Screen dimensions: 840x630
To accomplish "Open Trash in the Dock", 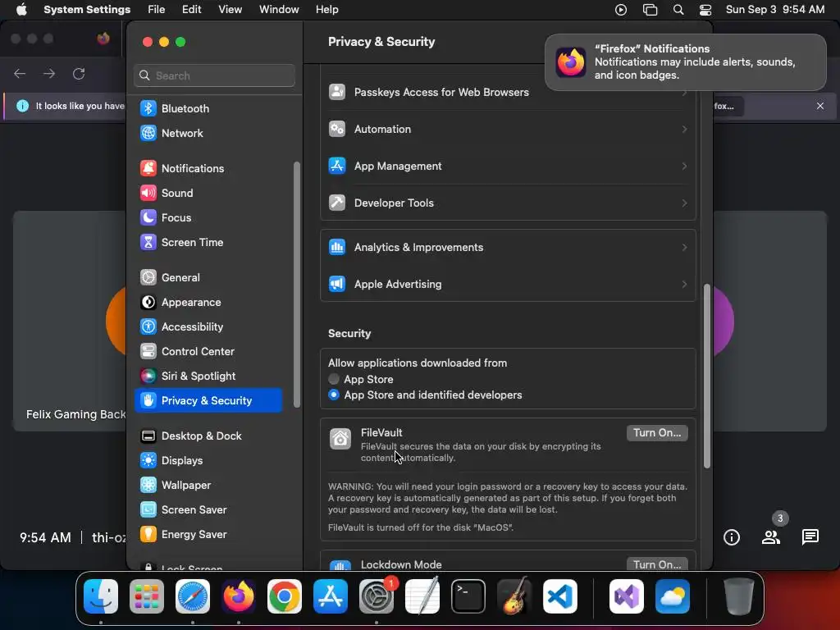I will coord(739,596).
